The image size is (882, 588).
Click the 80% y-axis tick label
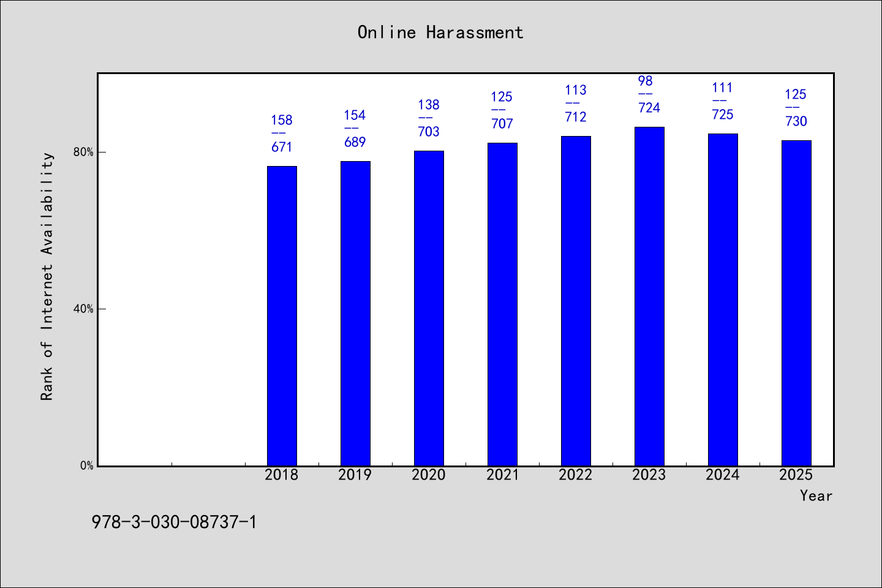(x=83, y=152)
